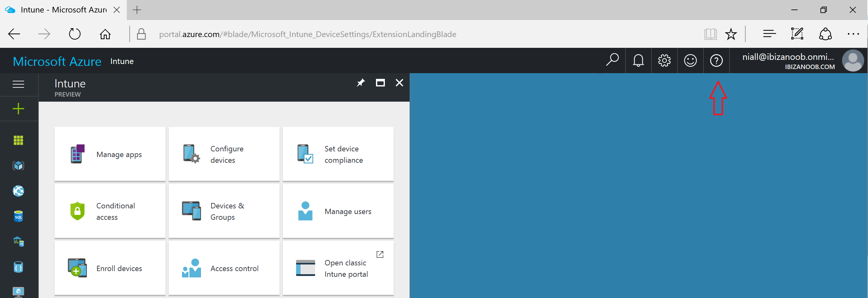Image resolution: width=868 pixels, height=298 pixels.
Task: Go forward in the browser
Action: [x=44, y=34]
